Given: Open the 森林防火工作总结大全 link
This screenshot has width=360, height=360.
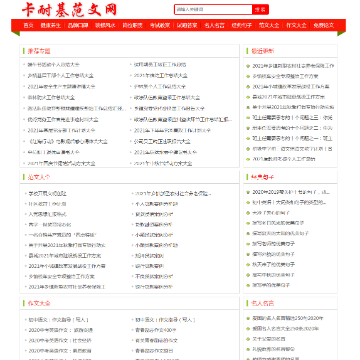Looking at the screenshot, I should coord(51,98).
